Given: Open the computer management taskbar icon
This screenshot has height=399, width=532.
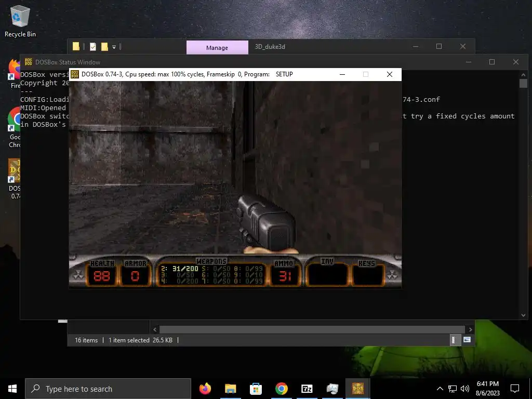Looking at the screenshot, I should point(332,389).
